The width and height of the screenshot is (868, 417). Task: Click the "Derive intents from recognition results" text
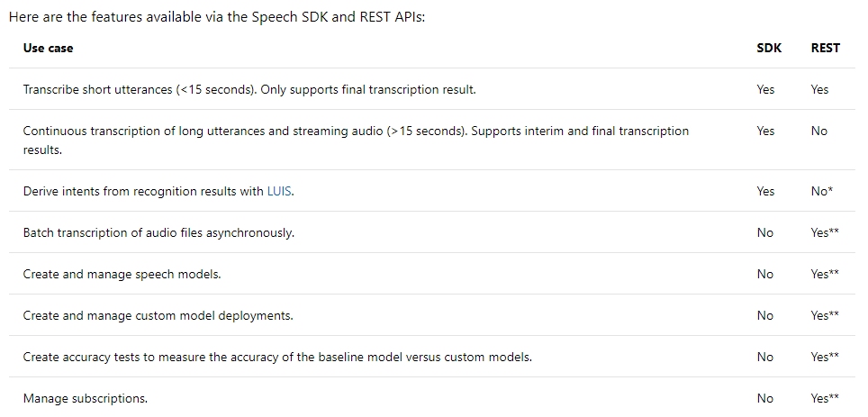[x=143, y=192]
